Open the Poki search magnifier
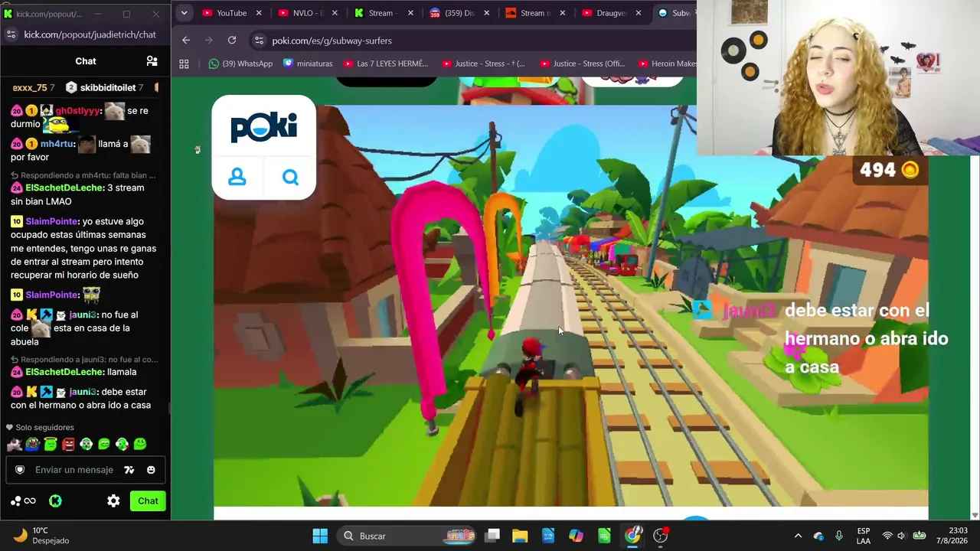The height and width of the screenshot is (551, 980). point(290,178)
